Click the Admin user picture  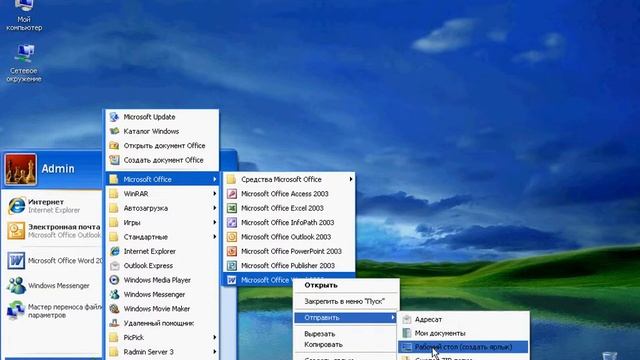pos(20,169)
